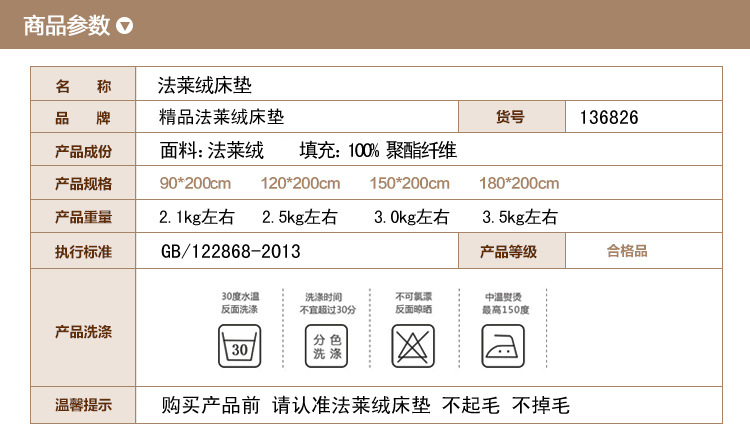Click the 2.1kg左右 weight value

point(197,217)
